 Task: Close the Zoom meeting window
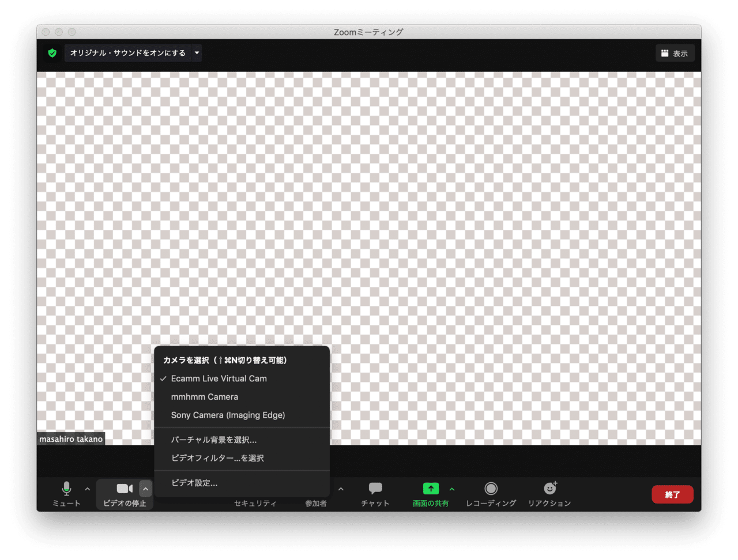tap(46, 32)
